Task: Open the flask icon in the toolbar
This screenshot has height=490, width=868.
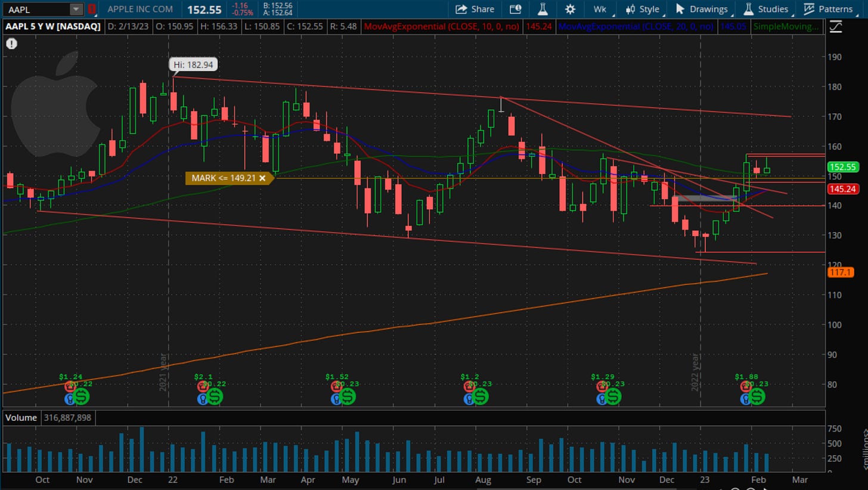Action: (x=542, y=9)
